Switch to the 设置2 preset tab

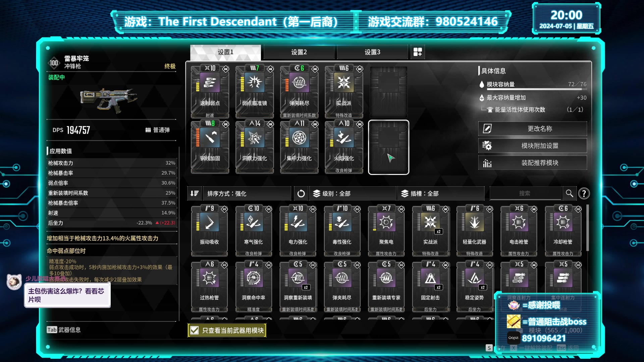pyautogui.click(x=299, y=52)
